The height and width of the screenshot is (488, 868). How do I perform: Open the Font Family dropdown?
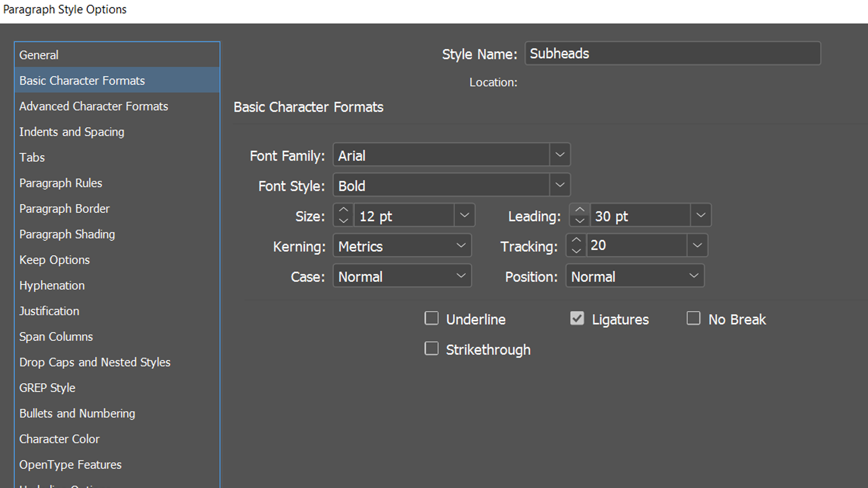[x=560, y=155]
